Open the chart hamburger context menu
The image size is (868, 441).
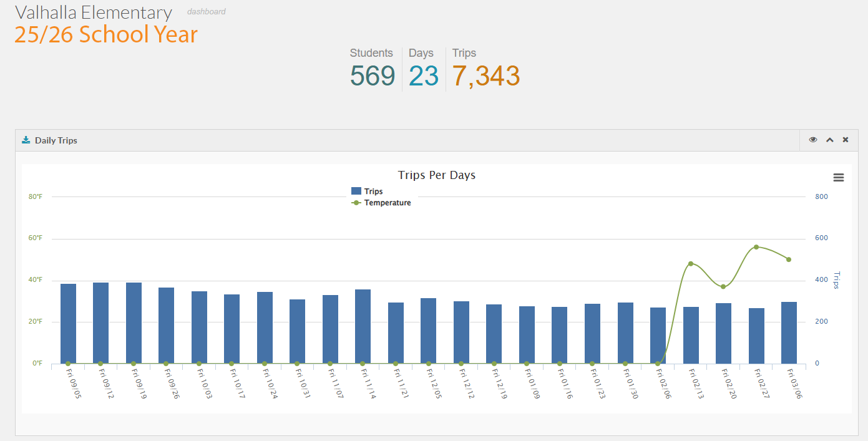click(838, 178)
